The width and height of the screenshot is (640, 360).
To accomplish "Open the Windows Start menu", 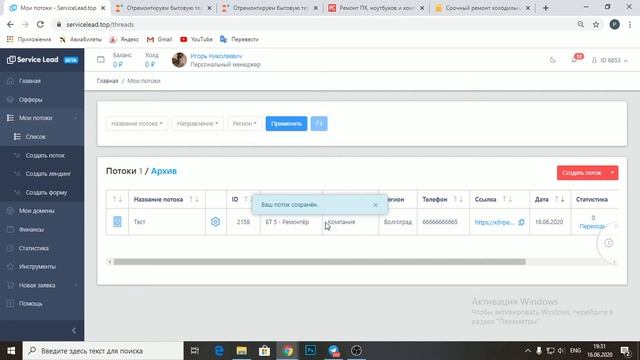I will point(11,351).
